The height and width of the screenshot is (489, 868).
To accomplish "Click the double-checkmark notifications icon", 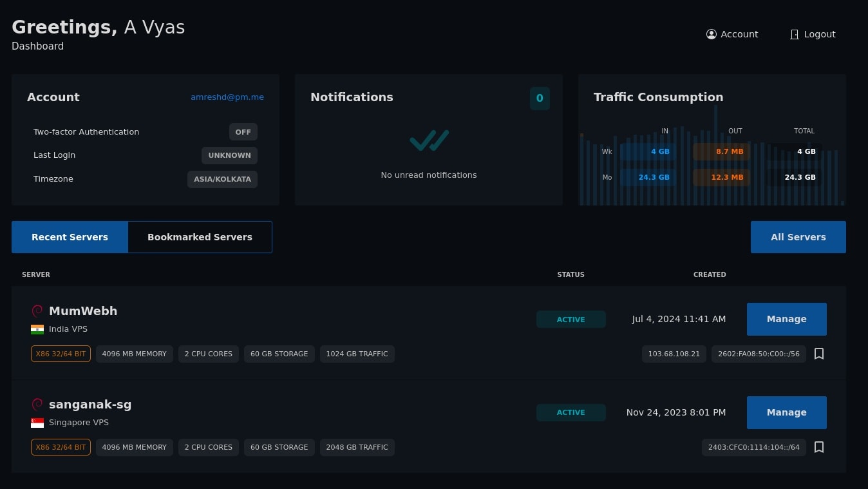I will [429, 140].
